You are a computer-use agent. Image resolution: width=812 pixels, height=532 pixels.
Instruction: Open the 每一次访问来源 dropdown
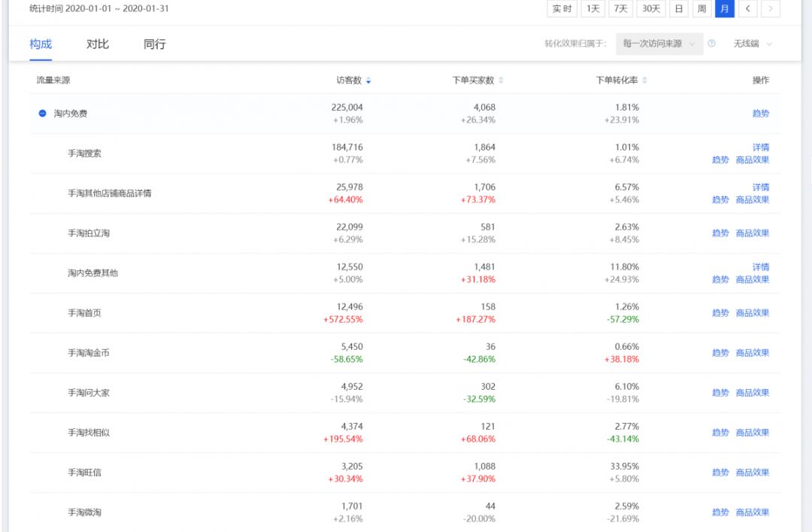[659, 44]
